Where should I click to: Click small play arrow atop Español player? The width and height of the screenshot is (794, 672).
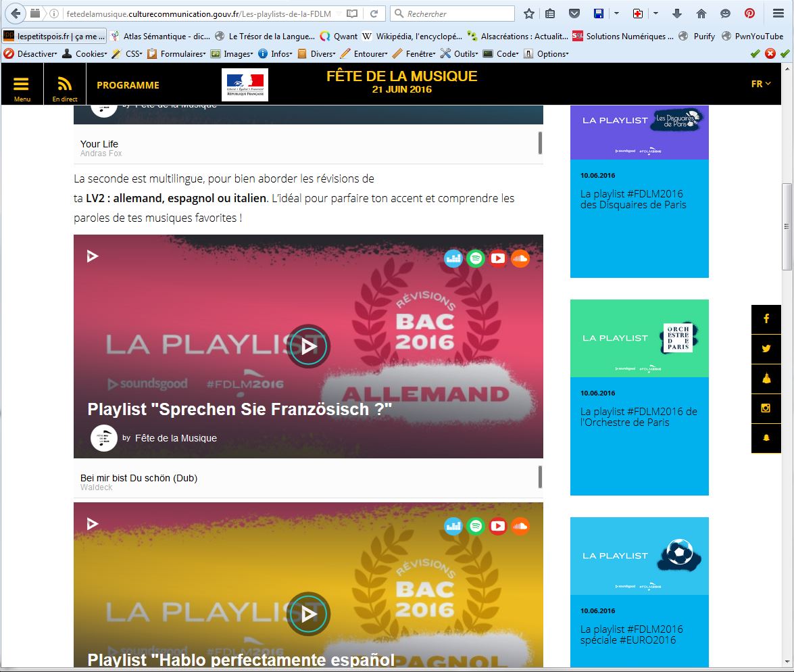pos(92,523)
